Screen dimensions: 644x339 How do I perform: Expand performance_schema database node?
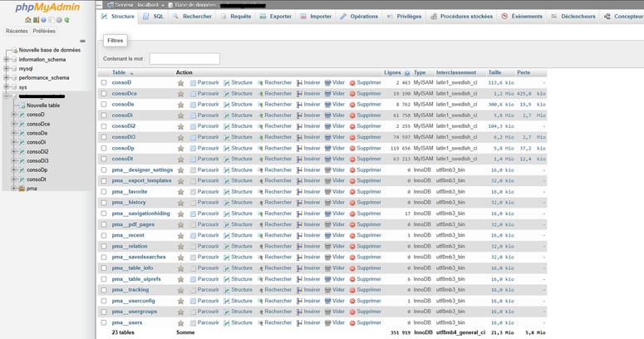pos(6,77)
